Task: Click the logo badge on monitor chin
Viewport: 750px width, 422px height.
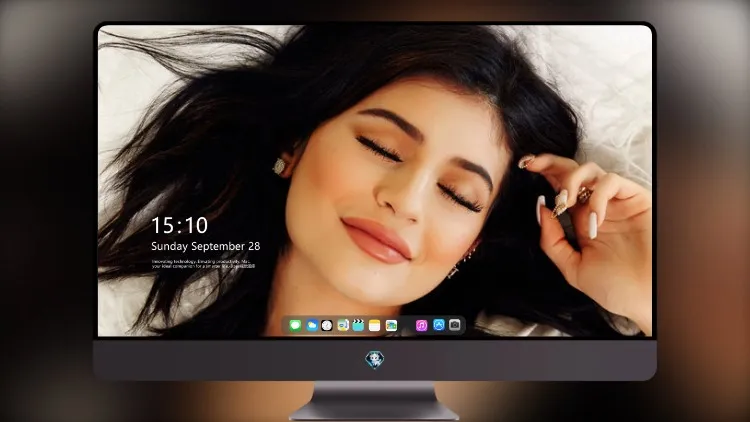Action: point(375,360)
